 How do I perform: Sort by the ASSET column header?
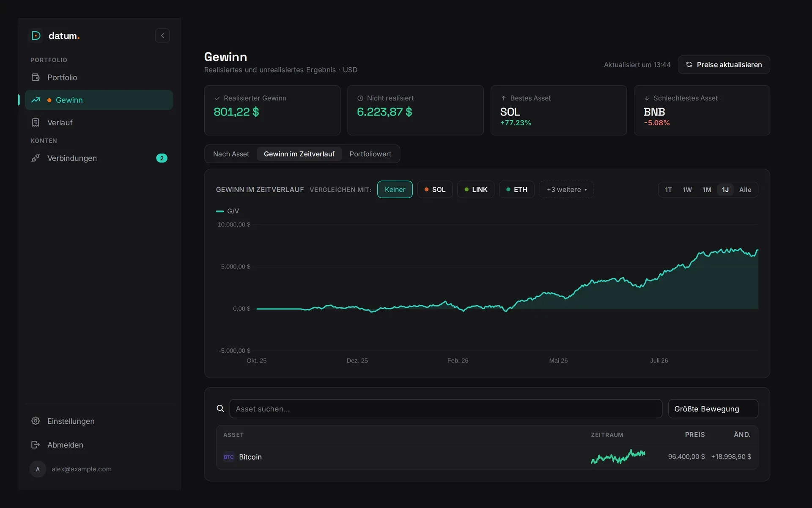point(233,435)
